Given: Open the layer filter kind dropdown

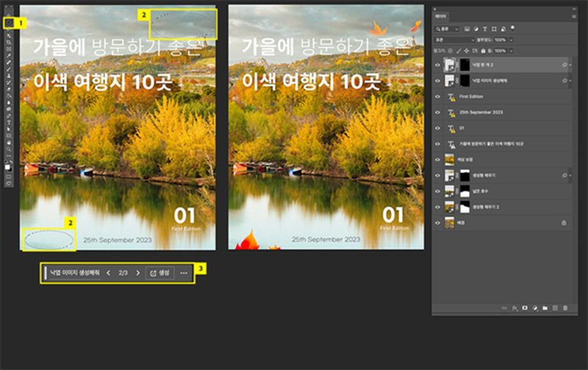Looking at the screenshot, I should coord(446,29).
